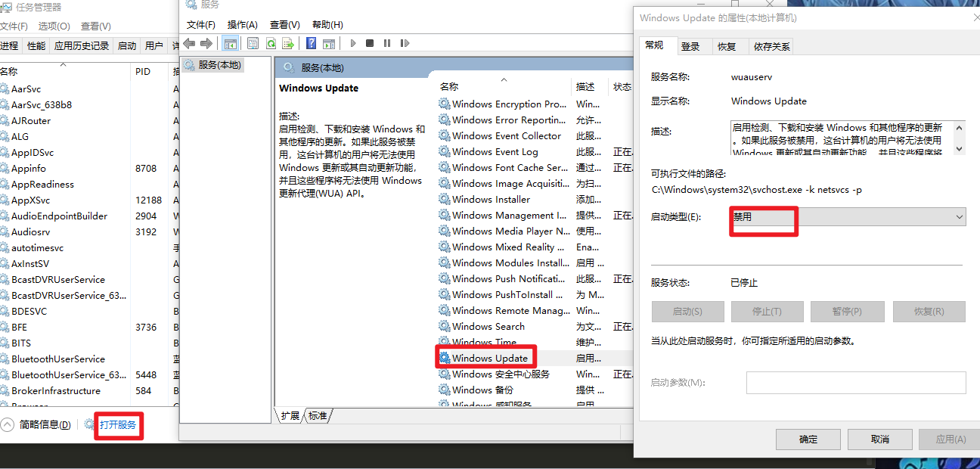Open 文件(F) menu in Services window
980x469 pixels.
[x=201, y=25]
